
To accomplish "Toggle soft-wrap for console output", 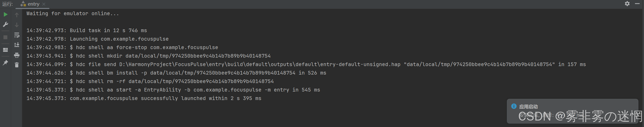I will pos(17,35).
